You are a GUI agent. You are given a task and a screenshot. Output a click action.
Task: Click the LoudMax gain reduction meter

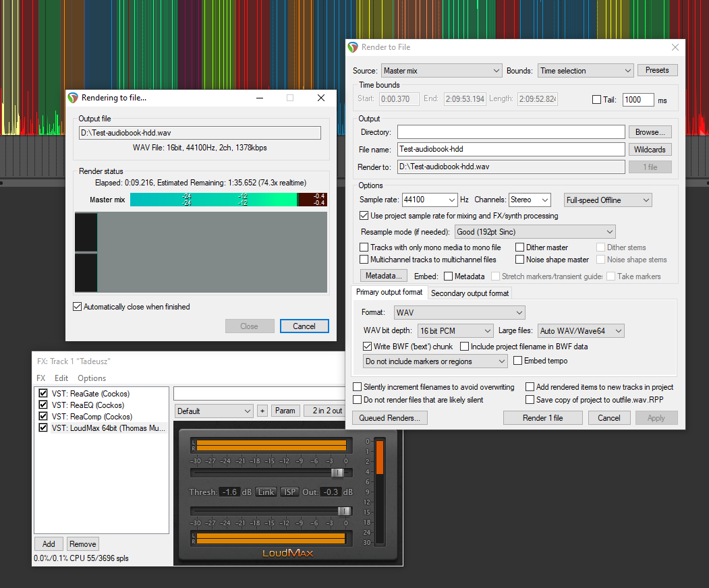(379, 491)
